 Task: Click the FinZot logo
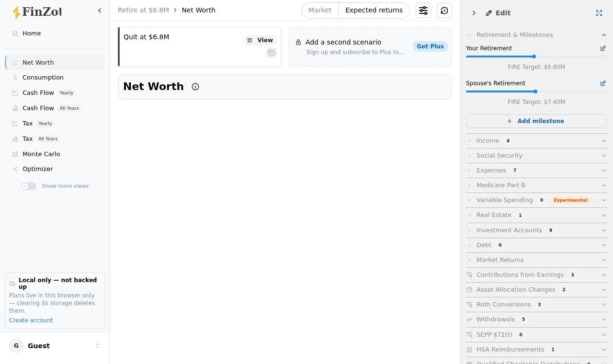pyautogui.click(x=37, y=11)
